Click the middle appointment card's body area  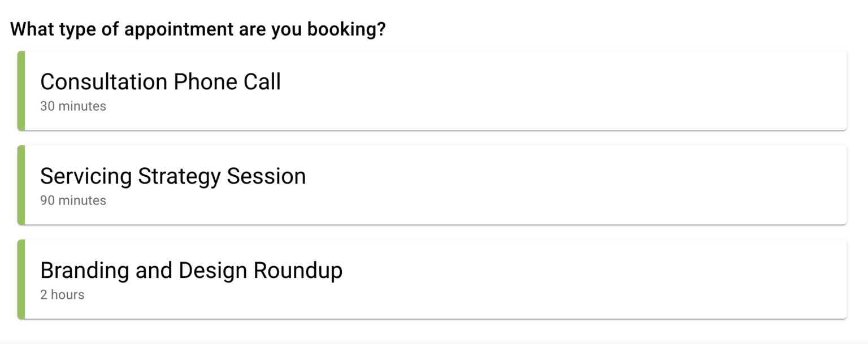509,185
